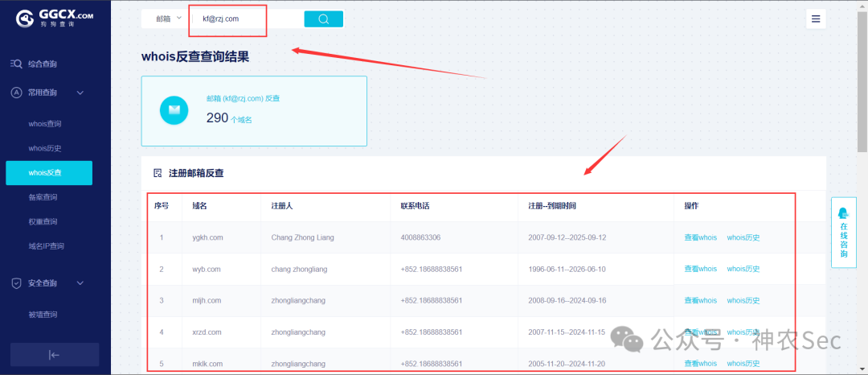Click date range 2008-09-16--2024-09-16
The height and width of the screenshot is (375, 868).
567,301
